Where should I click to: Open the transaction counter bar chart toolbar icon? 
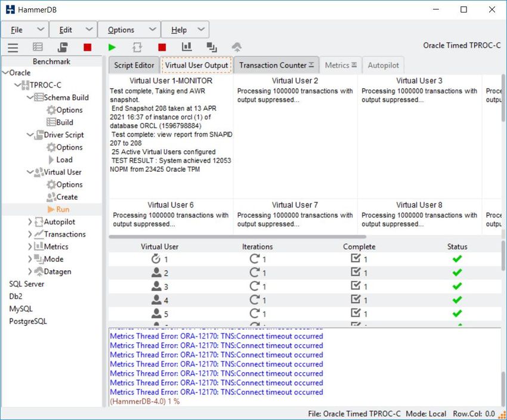(187, 47)
